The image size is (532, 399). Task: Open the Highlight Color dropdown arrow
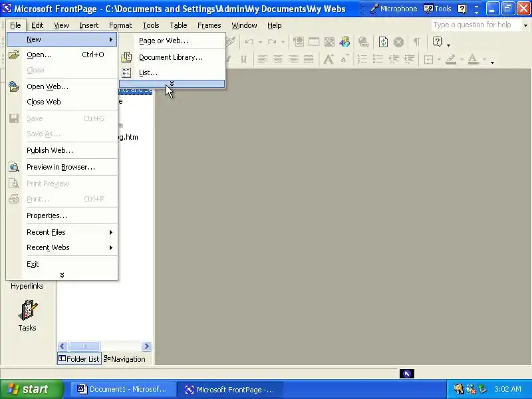point(462,60)
